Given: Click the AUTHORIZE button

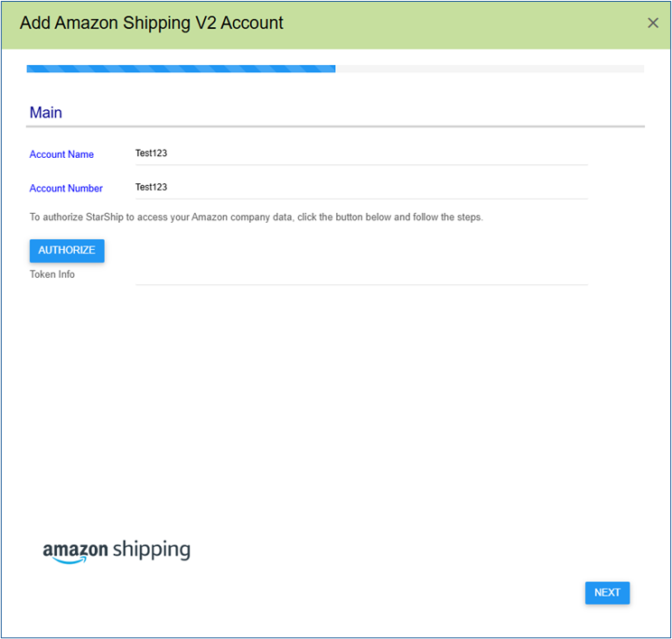Looking at the screenshot, I should click(67, 250).
